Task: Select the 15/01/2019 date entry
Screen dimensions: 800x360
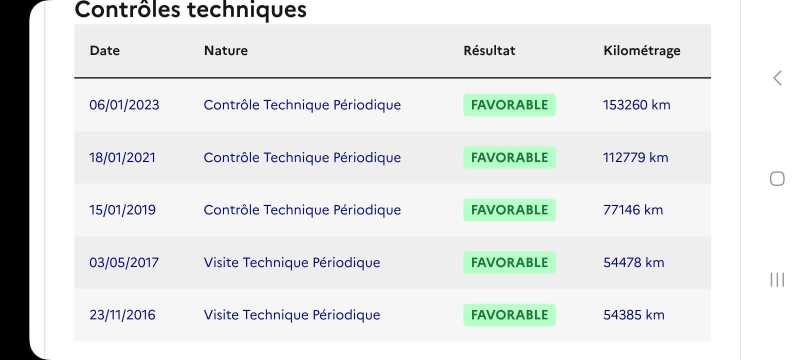Action: 122,210
